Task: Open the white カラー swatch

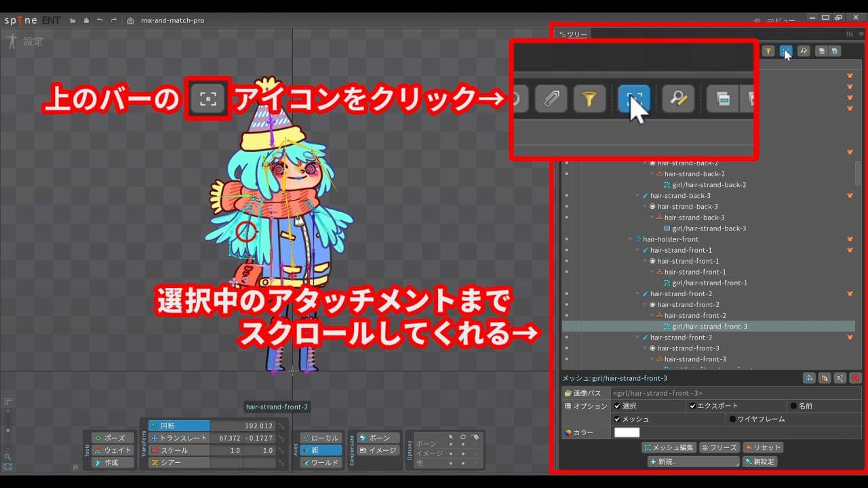Action: pyautogui.click(x=627, y=432)
